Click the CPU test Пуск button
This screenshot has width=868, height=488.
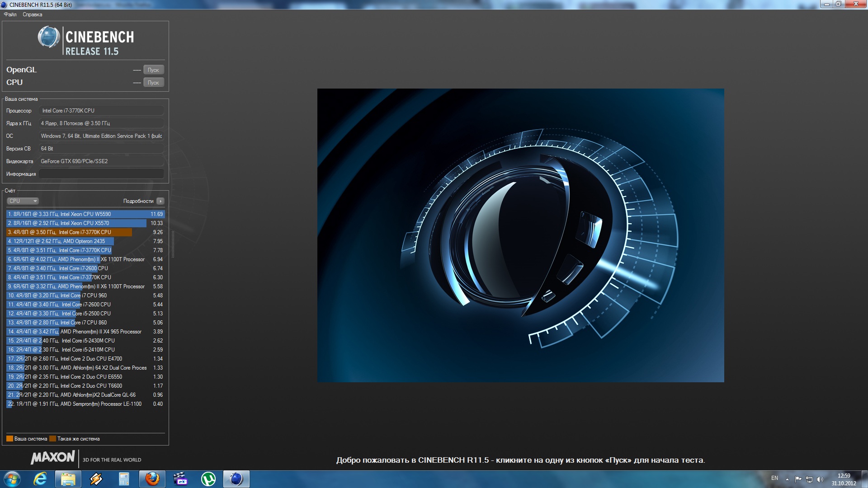[x=153, y=83]
